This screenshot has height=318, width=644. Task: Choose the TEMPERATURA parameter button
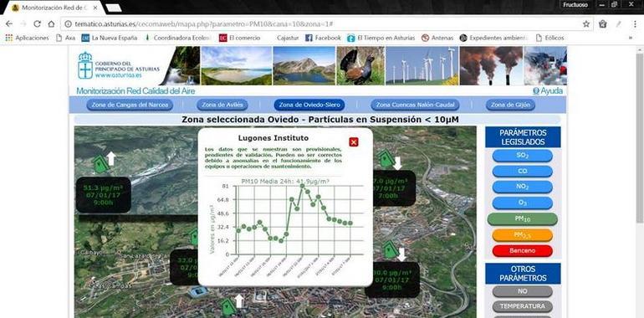522,306
